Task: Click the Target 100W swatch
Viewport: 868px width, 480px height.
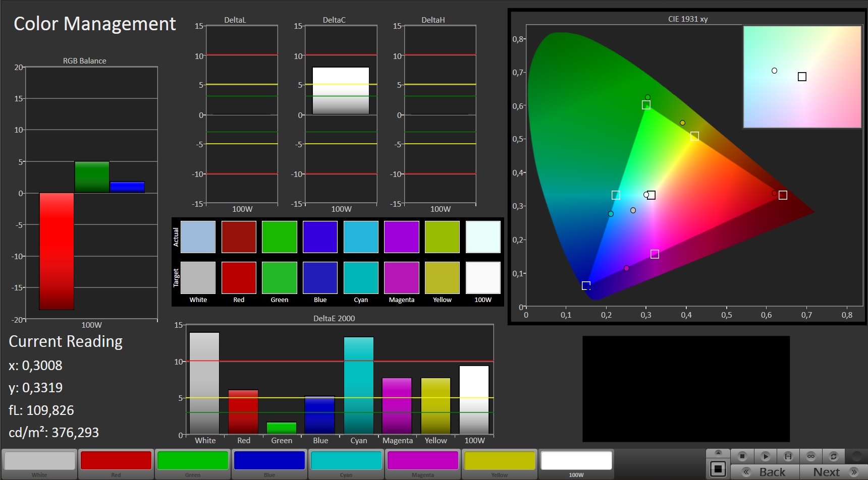Action: [483, 277]
